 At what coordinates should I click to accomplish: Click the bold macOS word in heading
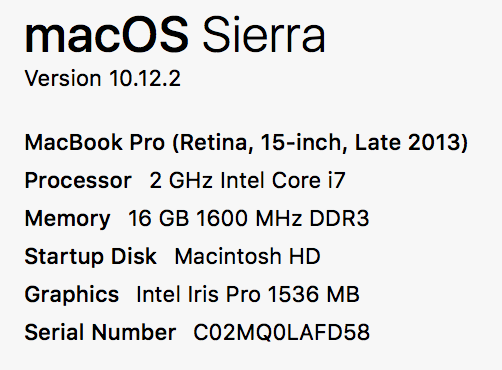pos(107,35)
